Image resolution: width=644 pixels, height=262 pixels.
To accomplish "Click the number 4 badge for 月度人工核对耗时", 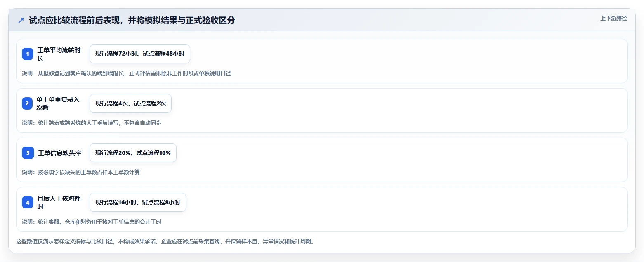I will tap(28, 202).
